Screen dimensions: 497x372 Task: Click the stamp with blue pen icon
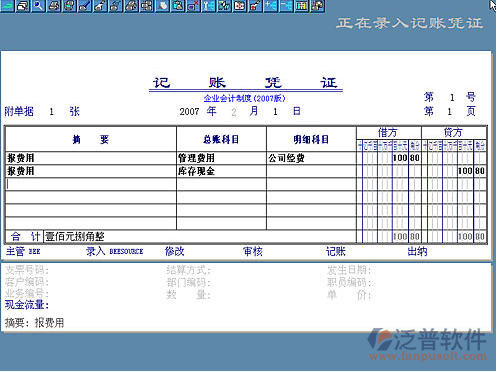(85, 6)
